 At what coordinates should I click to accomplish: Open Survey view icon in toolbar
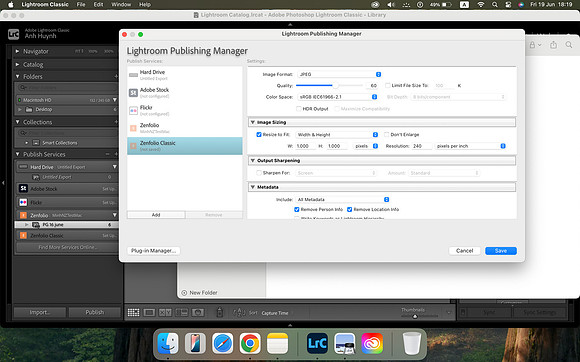[182, 312]
